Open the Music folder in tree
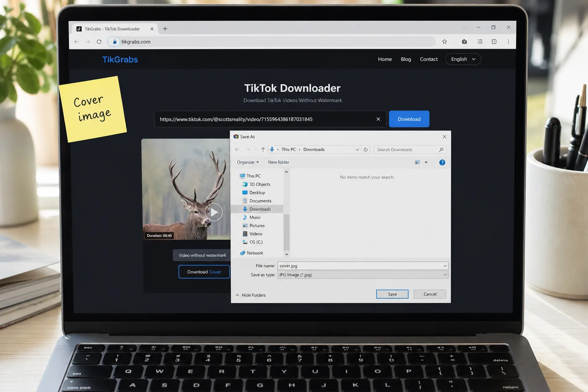Viewport: 588px width, 392px height. (252, 217)
